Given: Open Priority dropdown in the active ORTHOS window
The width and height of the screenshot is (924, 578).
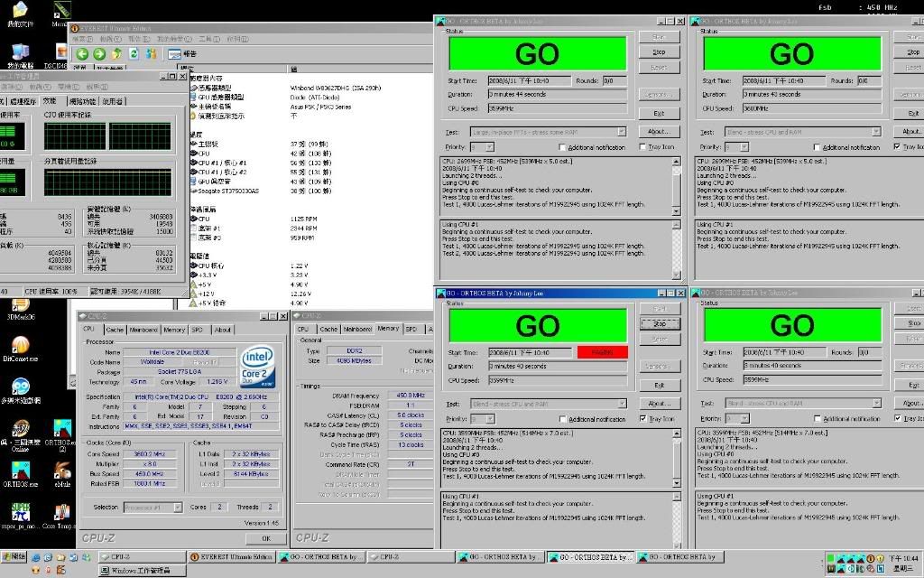Looking at the screenshot, I should click(x=490, y=419).
